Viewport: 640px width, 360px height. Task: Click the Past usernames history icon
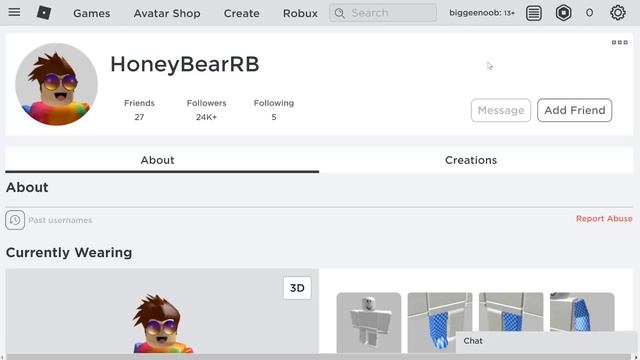15,220
